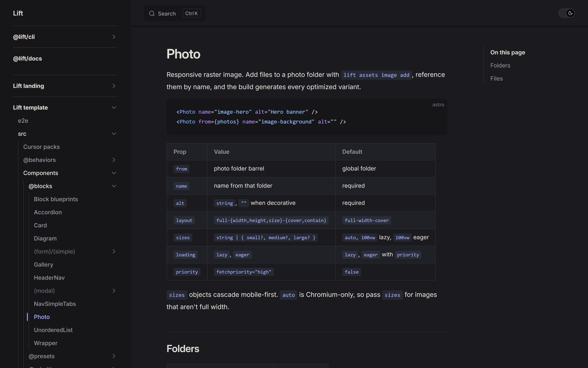
Task: Click the Photo page title
Action: point(184,54)
